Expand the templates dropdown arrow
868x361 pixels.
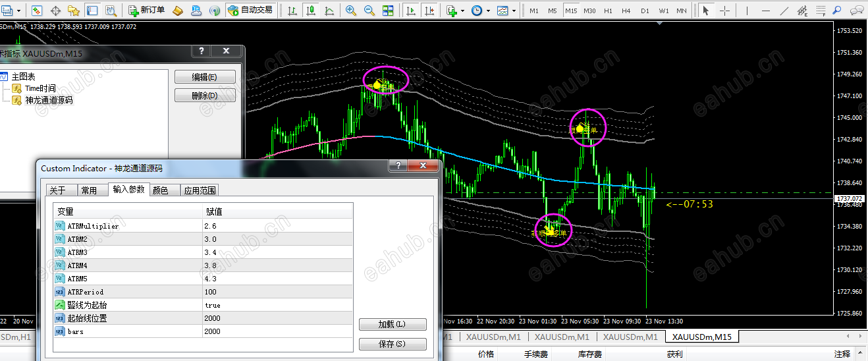pyautogui.click(x=514, y=11)
